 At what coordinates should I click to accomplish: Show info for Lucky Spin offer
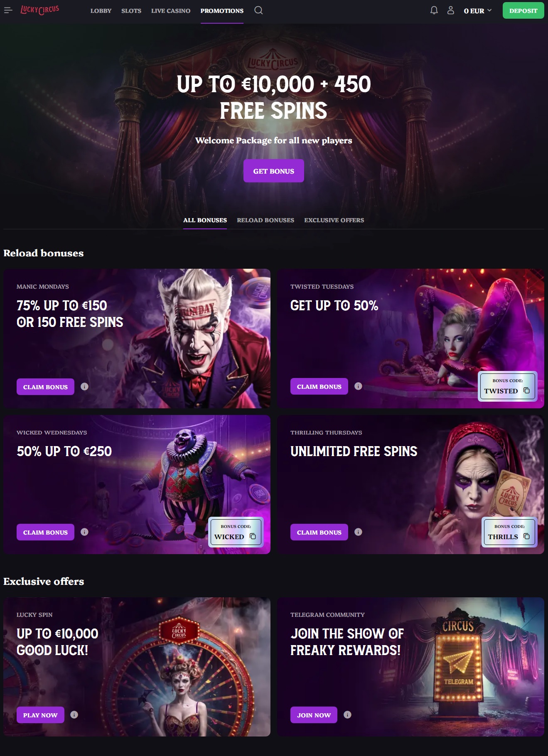[x=74, y=714]
